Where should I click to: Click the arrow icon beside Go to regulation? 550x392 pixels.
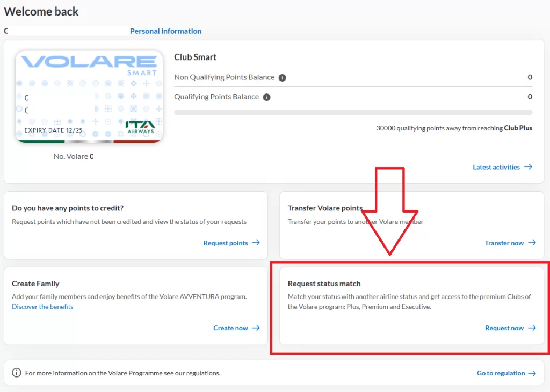click(x=532, y=373)
